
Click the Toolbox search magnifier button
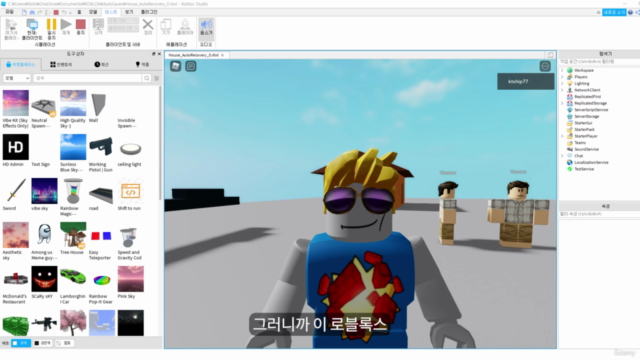147,78
